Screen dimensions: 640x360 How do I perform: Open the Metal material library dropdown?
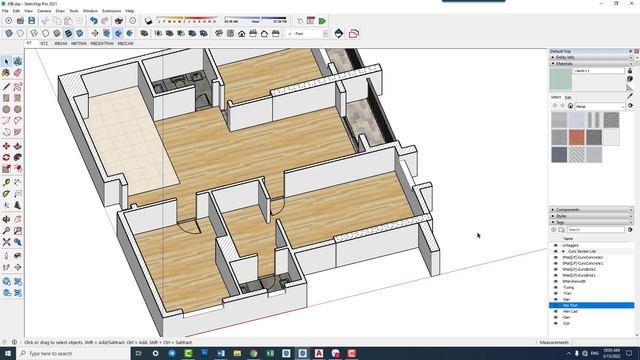click(x=600, y=106)
